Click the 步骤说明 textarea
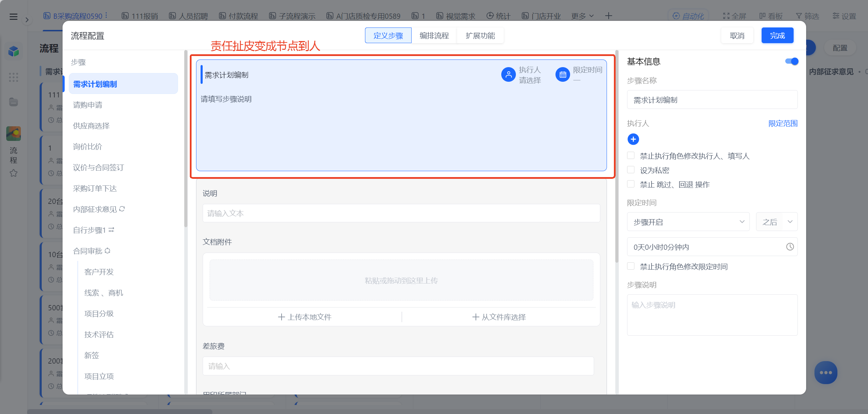 click(x=712, y=315)
